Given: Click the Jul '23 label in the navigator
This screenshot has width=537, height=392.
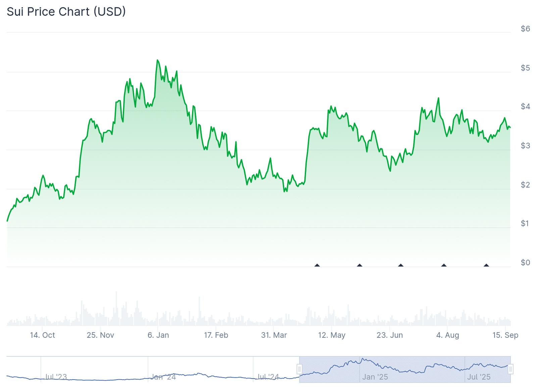Looking at the screenshot, I should [56, 377].
